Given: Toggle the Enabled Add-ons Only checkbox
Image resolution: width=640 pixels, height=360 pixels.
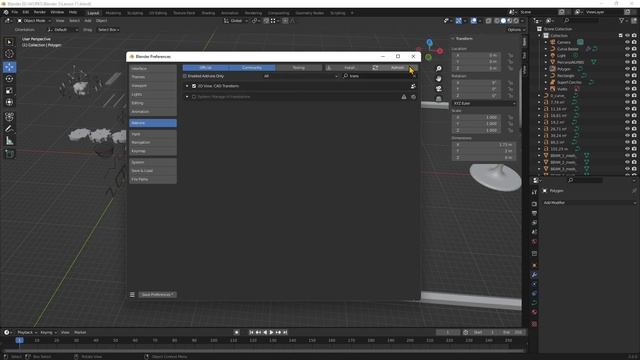Looking at the screenshot, I should (x=185, y=76).
